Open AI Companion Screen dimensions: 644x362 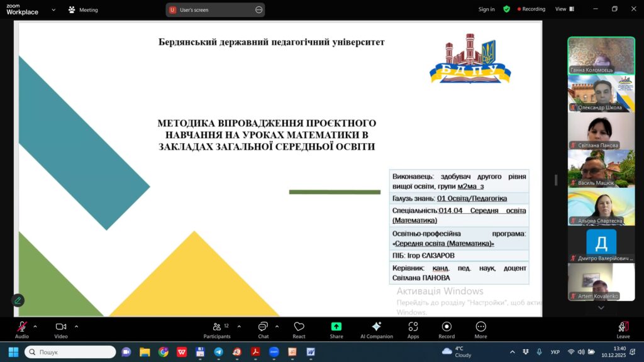click(x=376, y=329)
